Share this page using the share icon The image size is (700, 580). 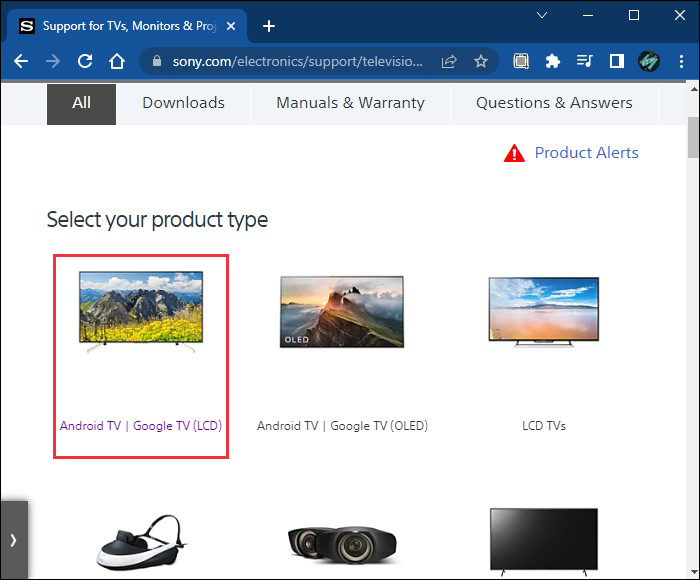point(449,61)
